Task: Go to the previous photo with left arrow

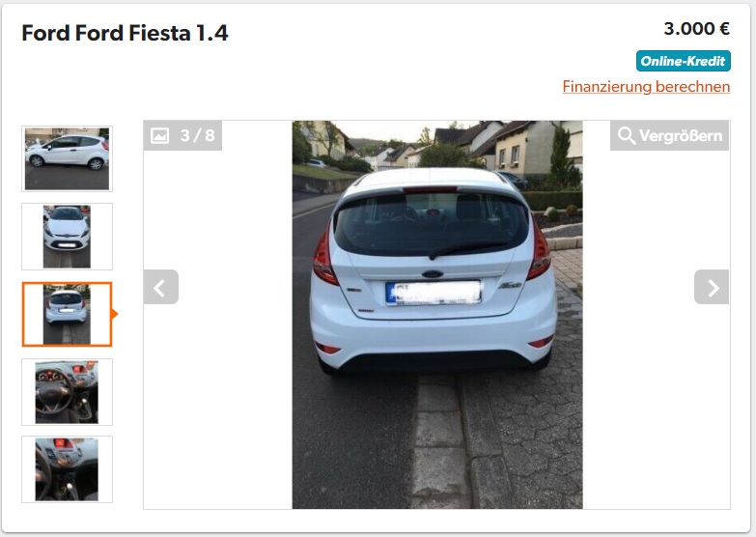Action: click(x=161, y=287)
